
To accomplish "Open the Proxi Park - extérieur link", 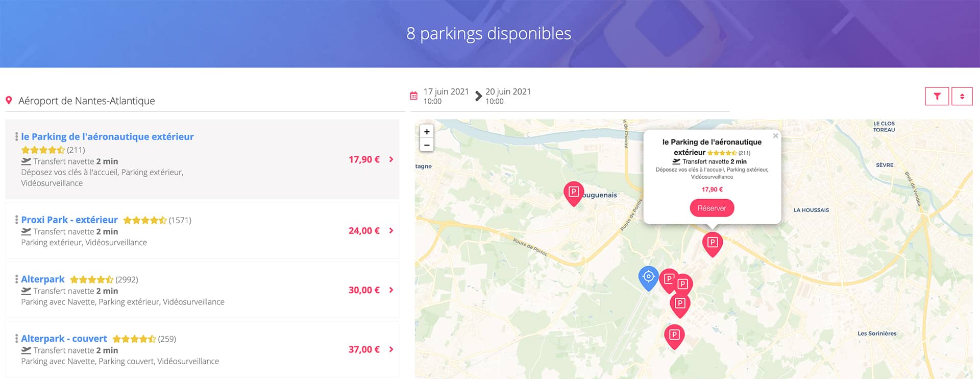I will 69,220.
